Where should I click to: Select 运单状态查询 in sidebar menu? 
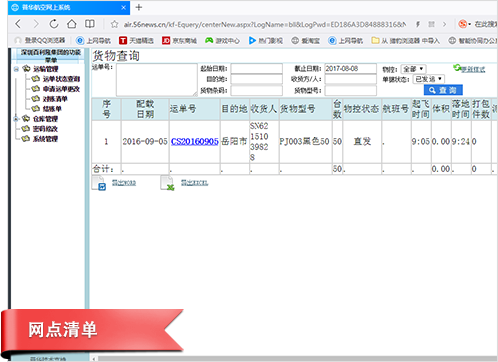(x=61, y=79)
